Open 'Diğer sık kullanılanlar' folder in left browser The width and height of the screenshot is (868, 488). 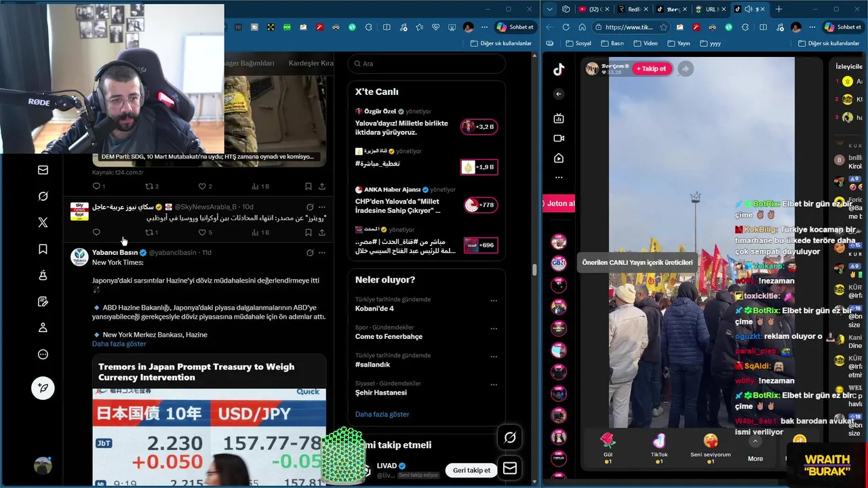coord(501,43)
